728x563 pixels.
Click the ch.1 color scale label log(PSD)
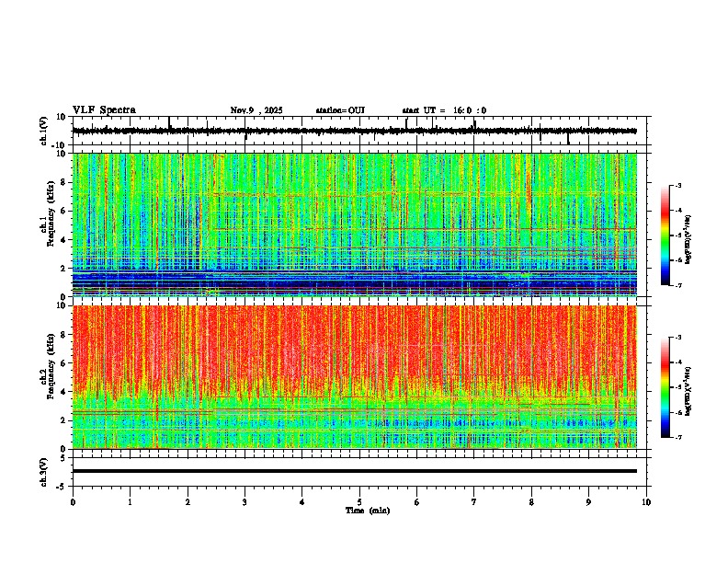click(x=688, y=240)
